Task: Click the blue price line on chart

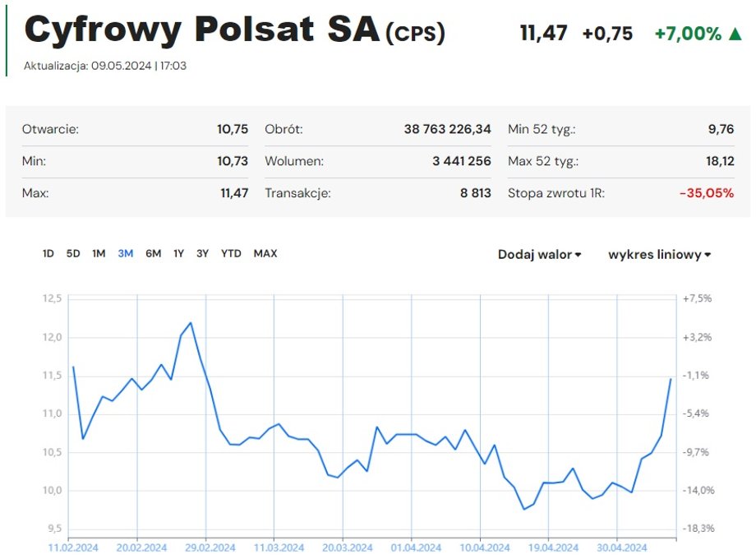Action: [x=189, y=323]
